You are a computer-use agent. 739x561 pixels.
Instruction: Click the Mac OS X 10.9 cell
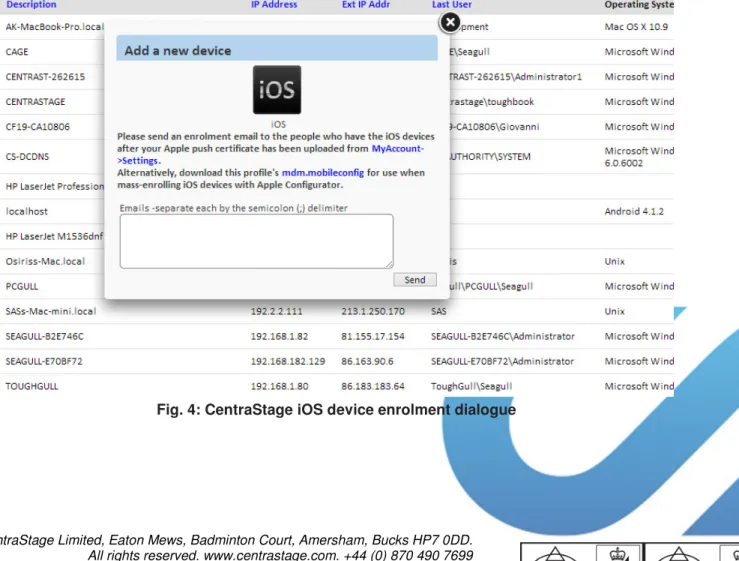pyautogui.click(x=636, y=27)
